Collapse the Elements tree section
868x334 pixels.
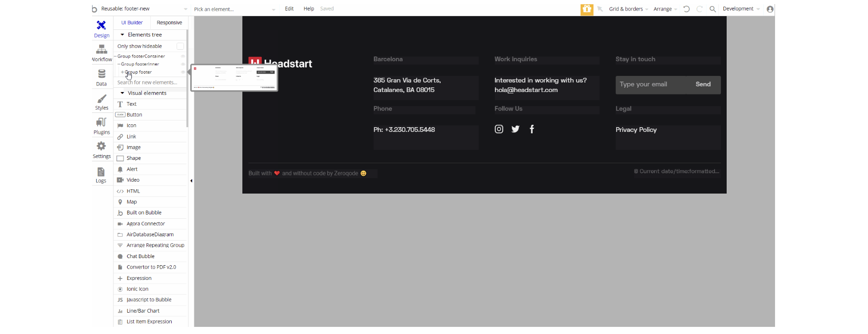[122, 35]
